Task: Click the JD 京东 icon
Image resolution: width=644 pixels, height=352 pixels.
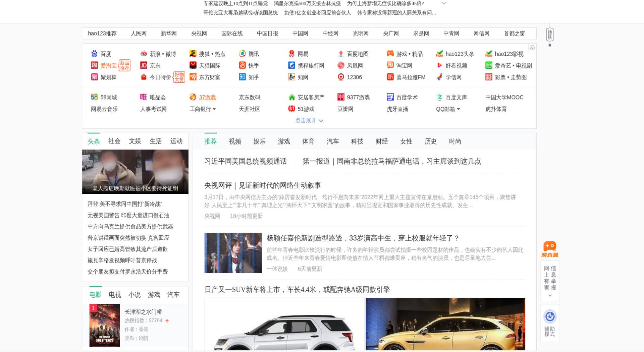Action: 144,65
